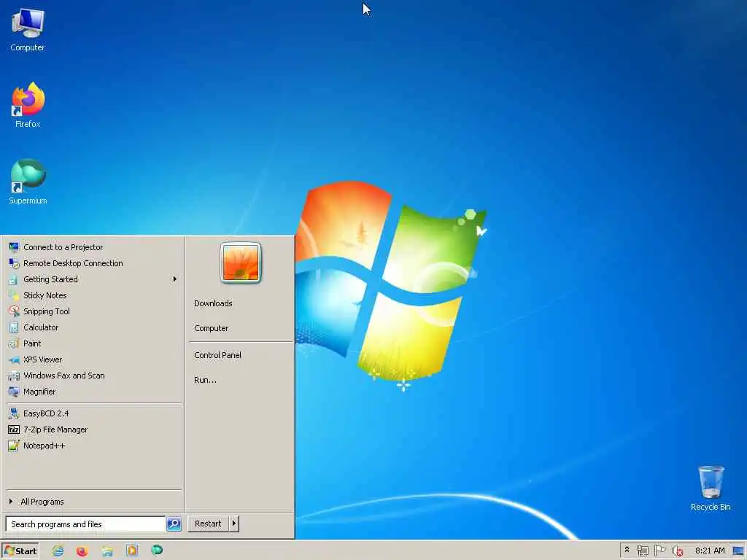
Task: Open Supermium from the taskbar
Action: pyautogui.click(x=157, y=551)
